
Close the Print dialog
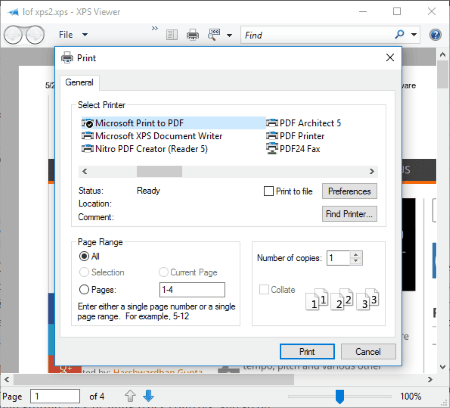point(390,58)
